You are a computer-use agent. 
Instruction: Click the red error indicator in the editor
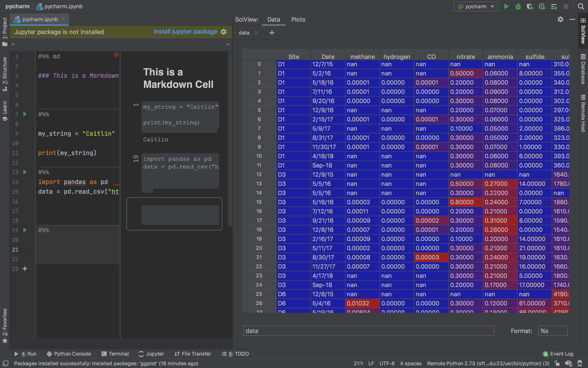pos(116,55)
